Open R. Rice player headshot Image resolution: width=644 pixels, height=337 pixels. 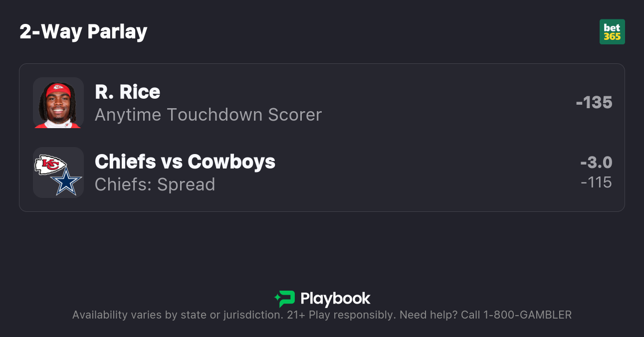[58, 103]
